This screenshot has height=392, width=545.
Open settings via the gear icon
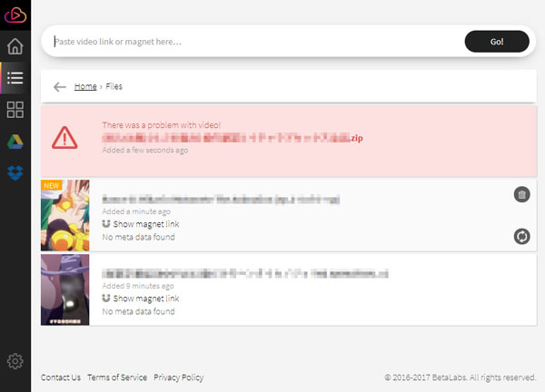[x=15, y=361]
